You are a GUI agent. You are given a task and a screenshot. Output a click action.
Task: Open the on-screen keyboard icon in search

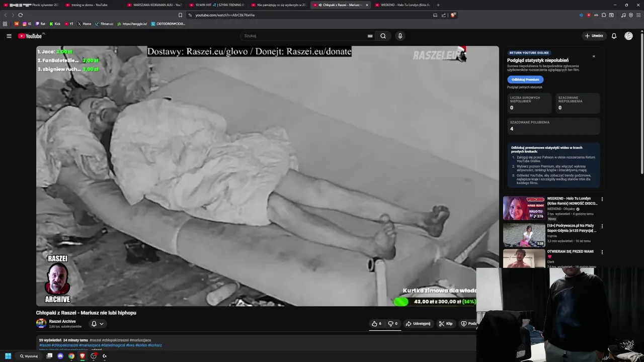(x=370, y=36)
